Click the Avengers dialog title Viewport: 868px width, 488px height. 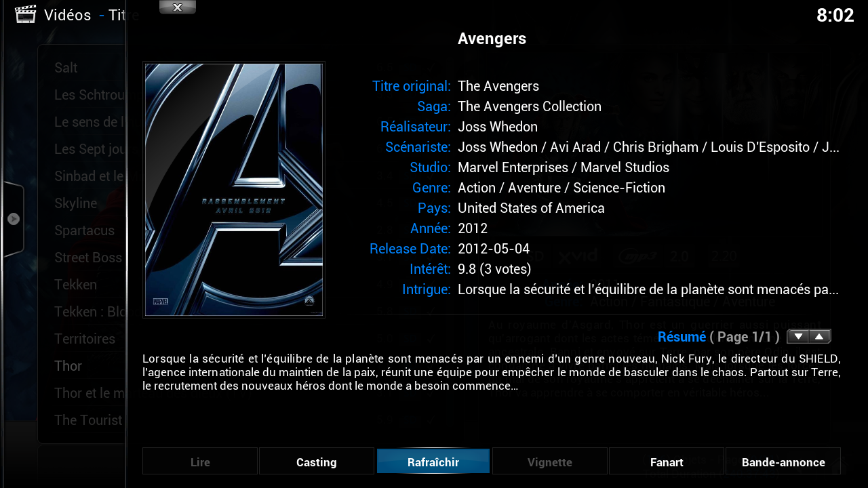(x=492, y=39)
